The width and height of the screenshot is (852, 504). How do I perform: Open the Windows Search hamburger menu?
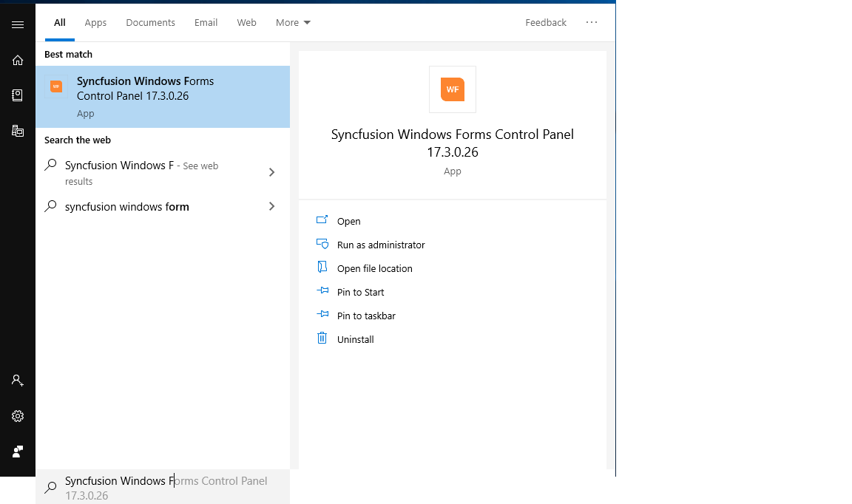point(17,23)
